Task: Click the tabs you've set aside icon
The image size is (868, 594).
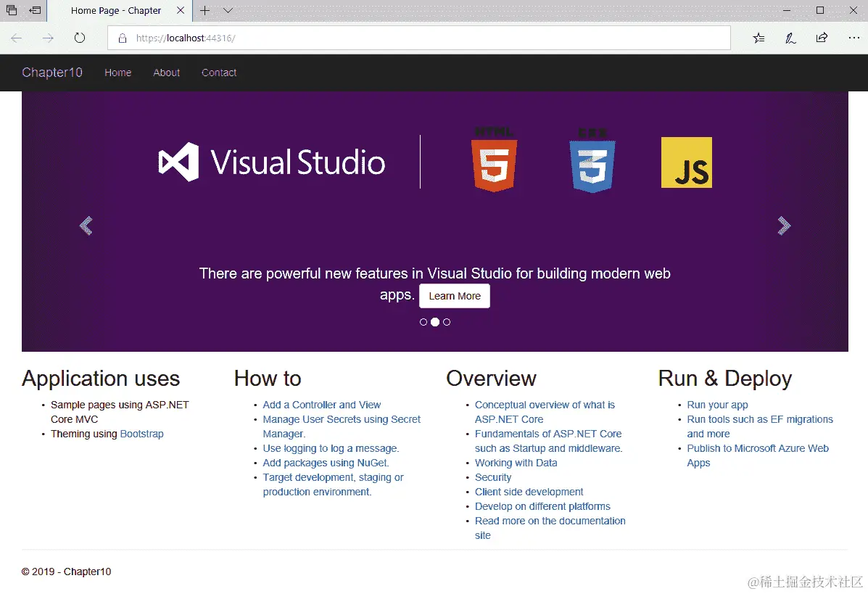Action: coord(11,10)
